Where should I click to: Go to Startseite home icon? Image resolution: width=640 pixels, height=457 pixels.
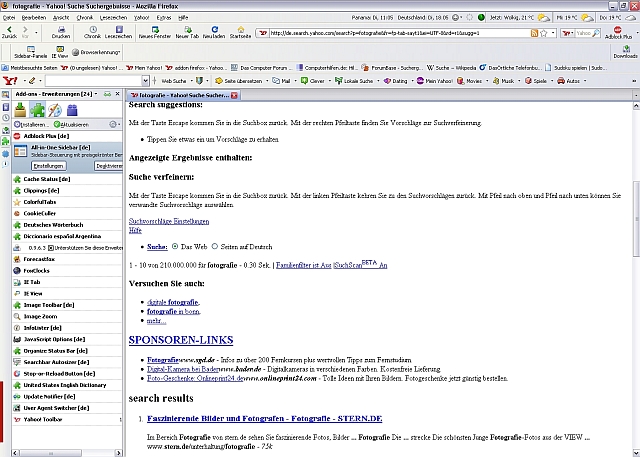click(x=240, y=30)
